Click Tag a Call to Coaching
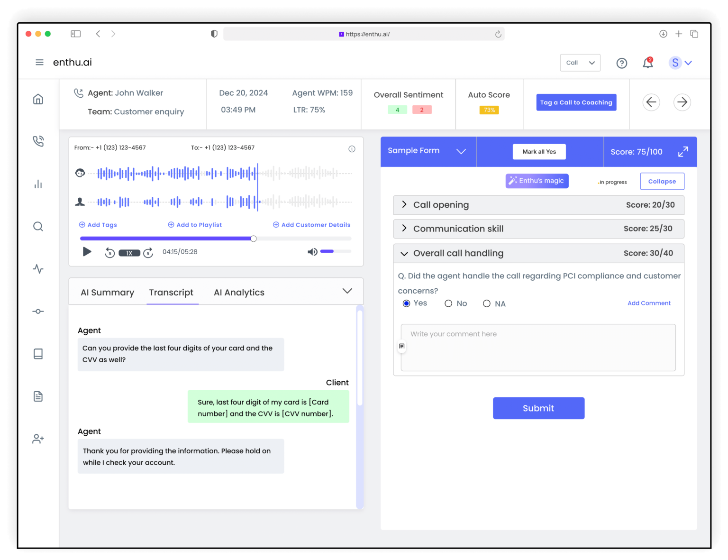This screenshot has width=728, height=560. coord(576,102)
